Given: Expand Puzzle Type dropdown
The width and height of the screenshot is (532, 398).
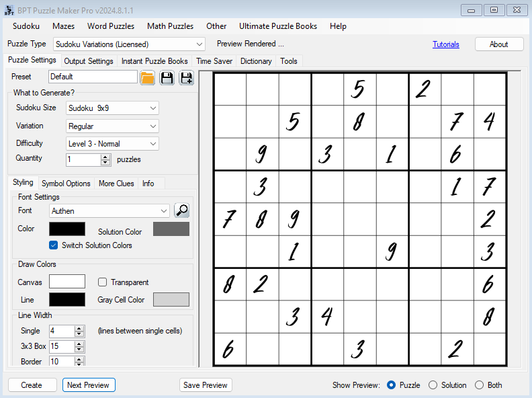Looking at the screenshot, I should click(x=129, y=44).
